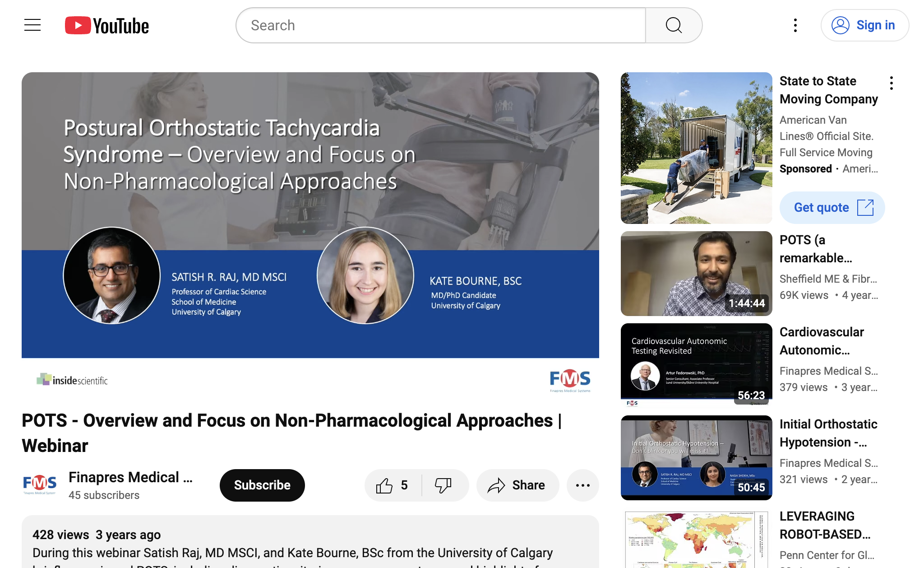The height and width of the screenshot is (568, 924).
Task: Click '428 views 3 years ago' text
Action: 97,535
